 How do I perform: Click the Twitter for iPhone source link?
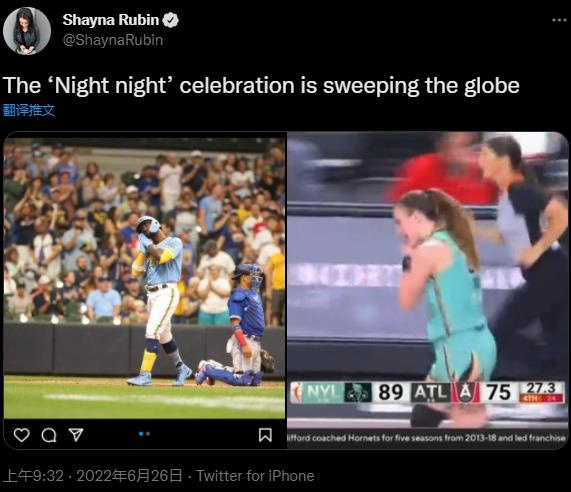coord(255,476)
